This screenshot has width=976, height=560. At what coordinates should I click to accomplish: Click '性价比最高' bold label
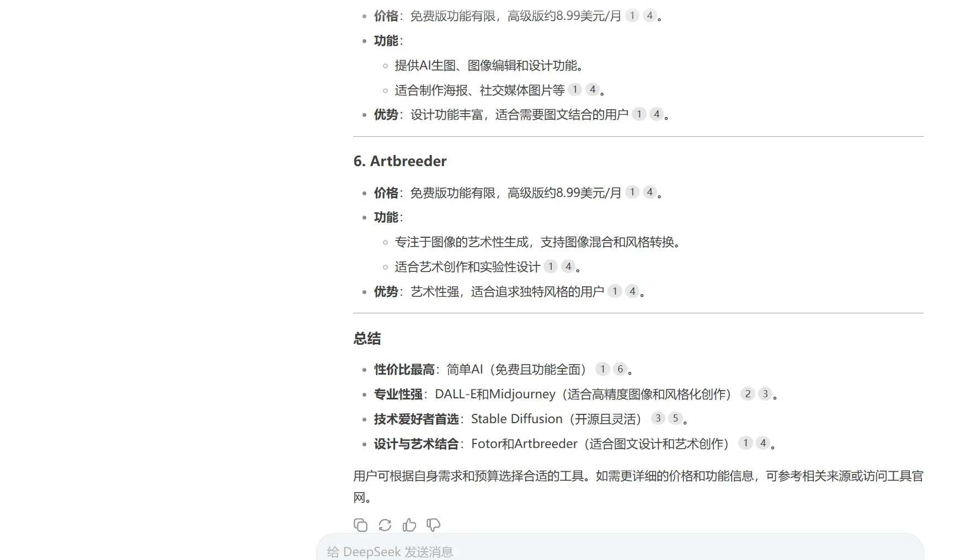(404, 369)
